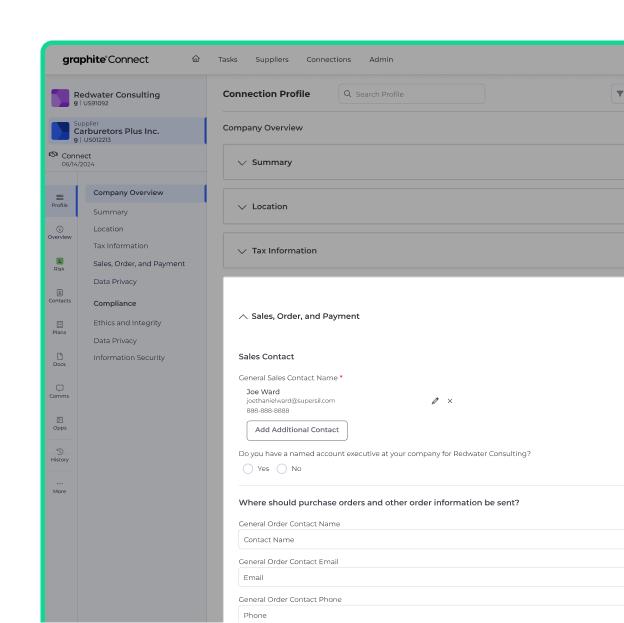Jump to Ethics and Integrity in sidebar
The height and width of the screenshot is (623, 624).
click(127, 323)
